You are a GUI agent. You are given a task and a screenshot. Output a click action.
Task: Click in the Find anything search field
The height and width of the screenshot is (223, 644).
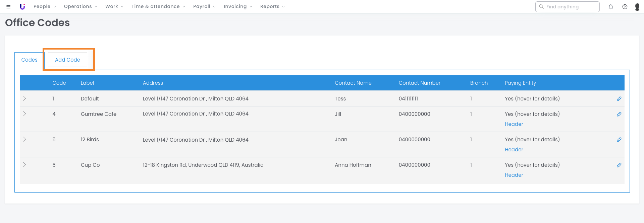pos(568,7)
